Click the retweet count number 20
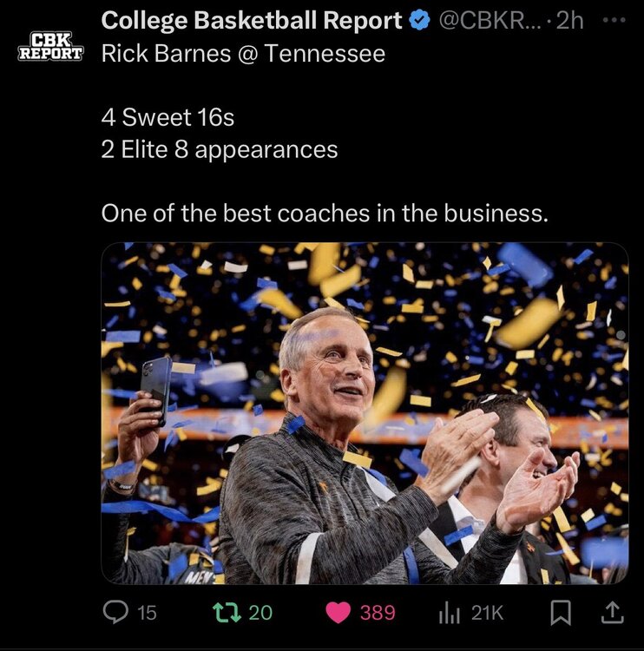This screenshot has height=651, width=644. tap(260, 613)
